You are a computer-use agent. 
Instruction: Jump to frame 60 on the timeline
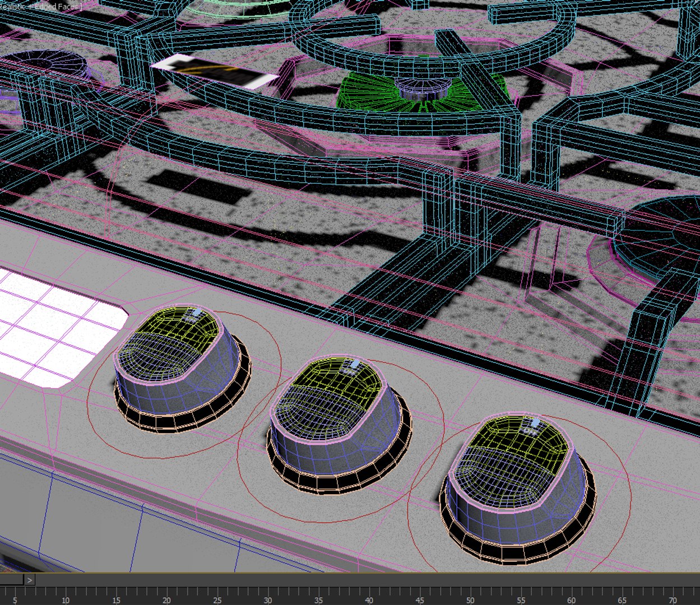click(571, 600)
